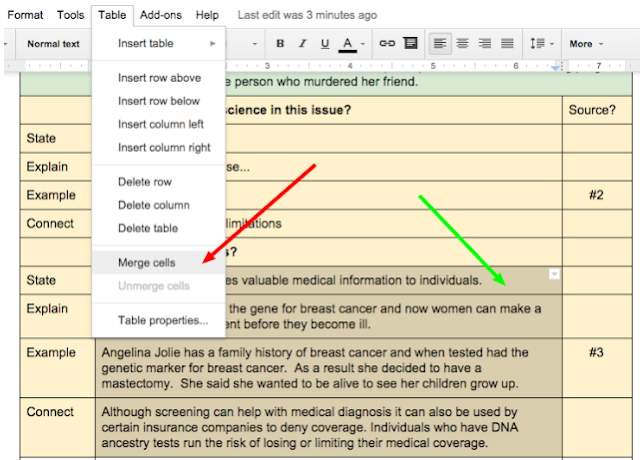Click the screening Connect paragraph cell
This screenshot has width=640, height=460.
pyautogui.click(x=329, y=427)
